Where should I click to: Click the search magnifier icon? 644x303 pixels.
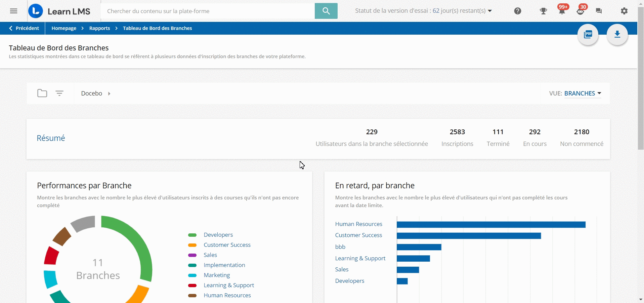coord(326,11)
